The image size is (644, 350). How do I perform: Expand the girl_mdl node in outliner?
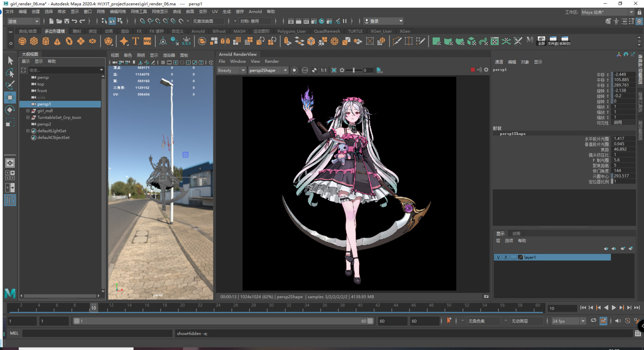(28, 111)
